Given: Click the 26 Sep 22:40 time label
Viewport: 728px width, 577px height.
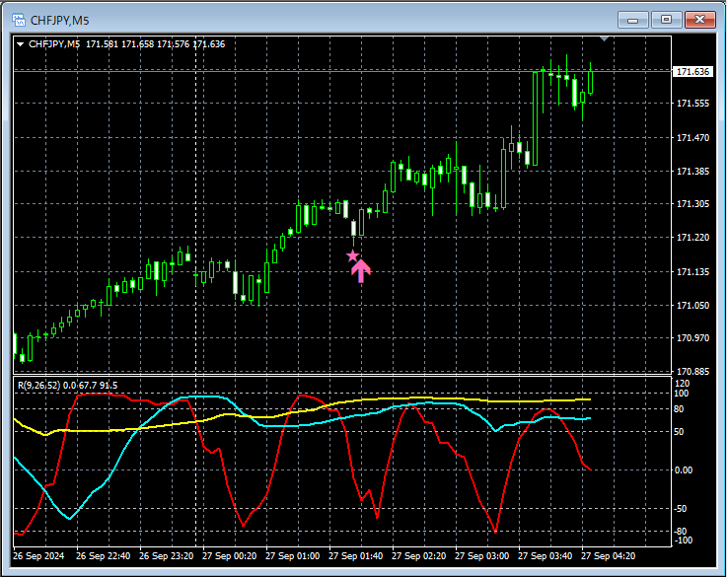Looking at the screenshot, I should (x=103, y=555).
